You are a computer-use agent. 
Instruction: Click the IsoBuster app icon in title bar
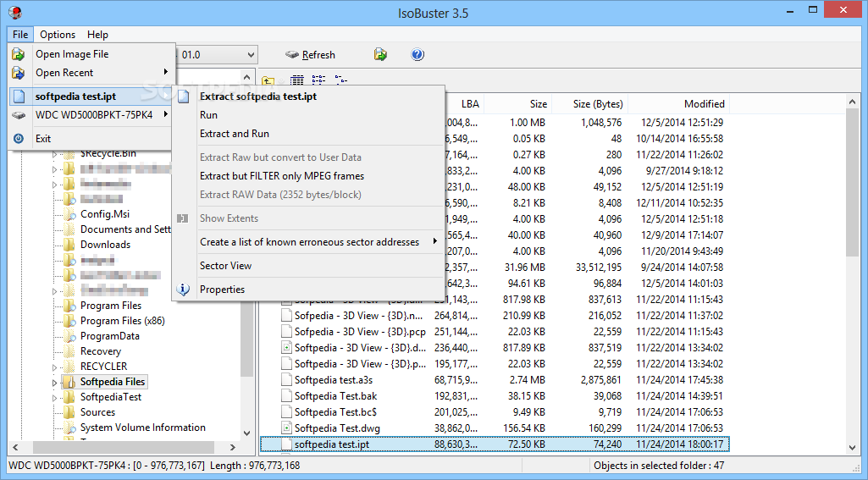point(15,12)
